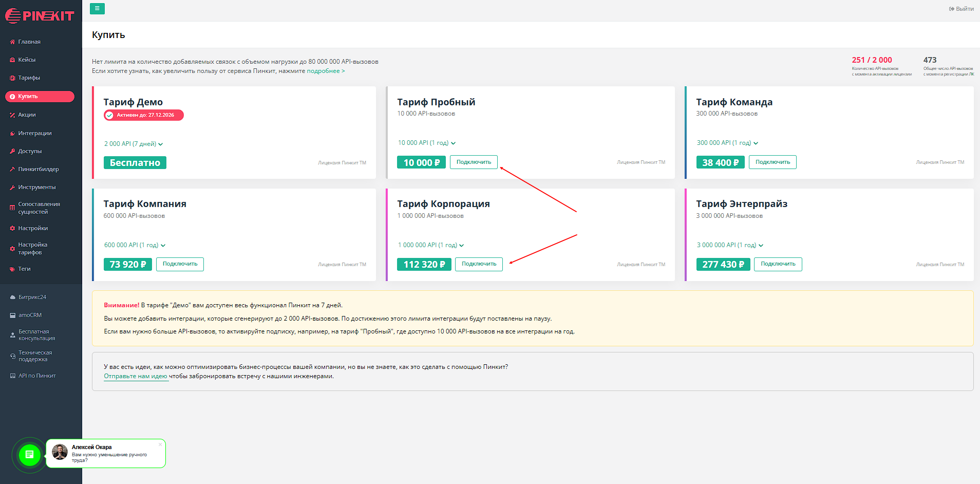Viewport: 980px width, 484px height.
Task: Click Подключить for Тариф Компания
Action: pos(180,264)
